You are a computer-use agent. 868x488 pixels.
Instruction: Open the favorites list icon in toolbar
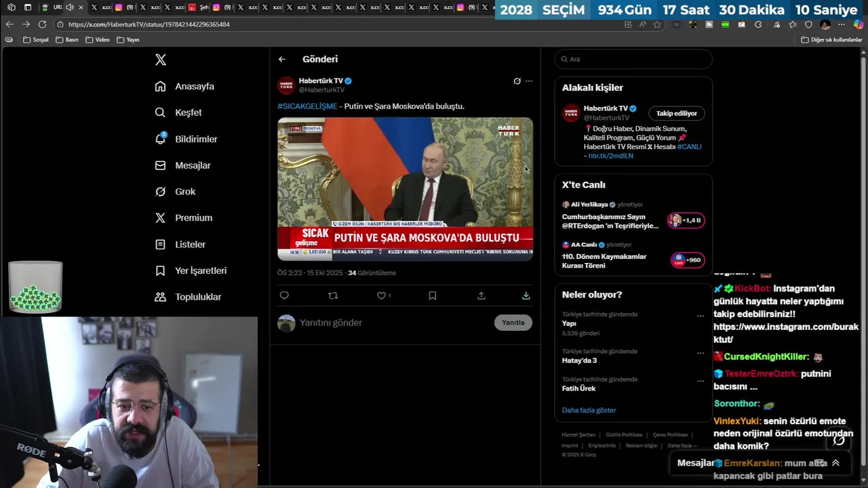click(x=793, y=24)
